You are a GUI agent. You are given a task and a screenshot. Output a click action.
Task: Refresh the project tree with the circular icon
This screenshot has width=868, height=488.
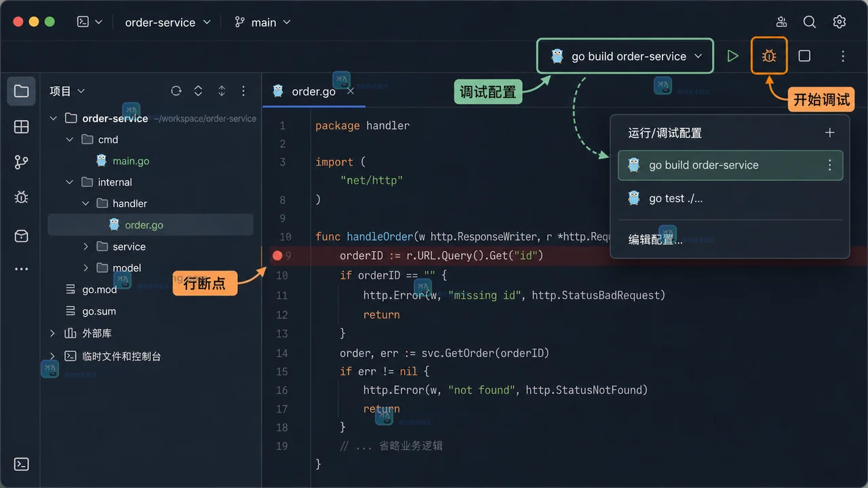click(176, 91)
